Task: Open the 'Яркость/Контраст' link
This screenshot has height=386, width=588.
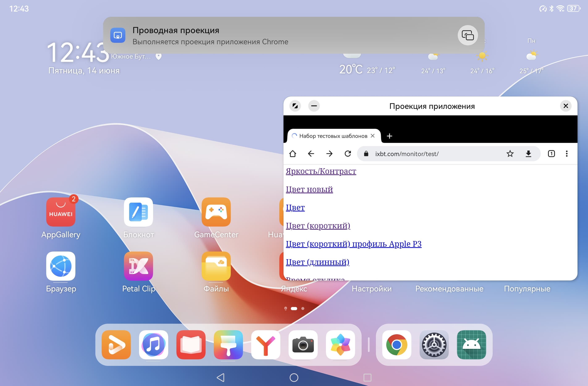Action: point(321,171)
